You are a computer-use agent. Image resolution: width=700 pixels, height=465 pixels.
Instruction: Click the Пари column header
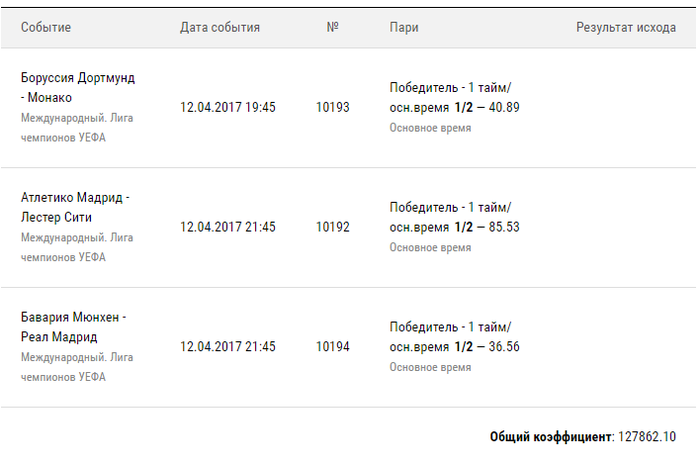click(x=404, y=28)
